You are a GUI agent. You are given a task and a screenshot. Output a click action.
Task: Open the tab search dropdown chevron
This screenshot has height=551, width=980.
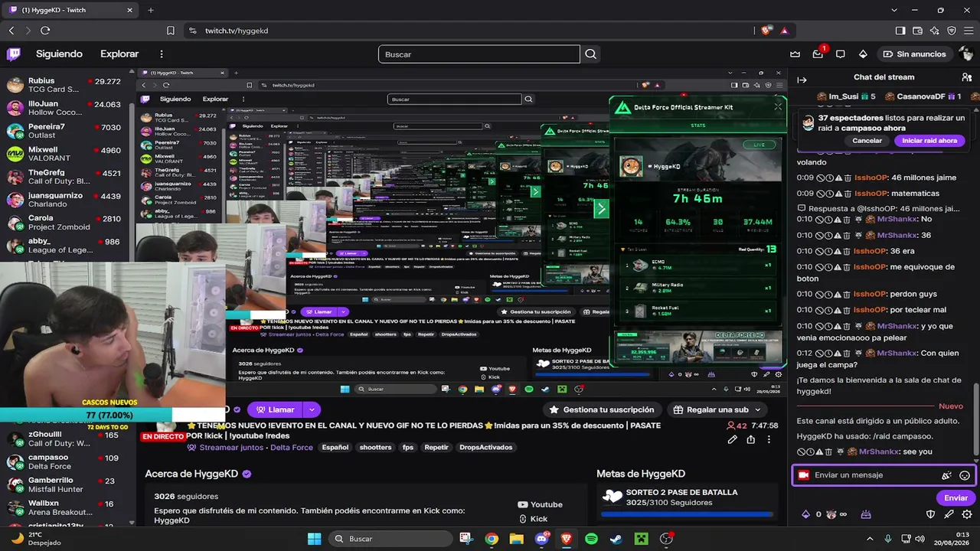click(x=894, y=10)
